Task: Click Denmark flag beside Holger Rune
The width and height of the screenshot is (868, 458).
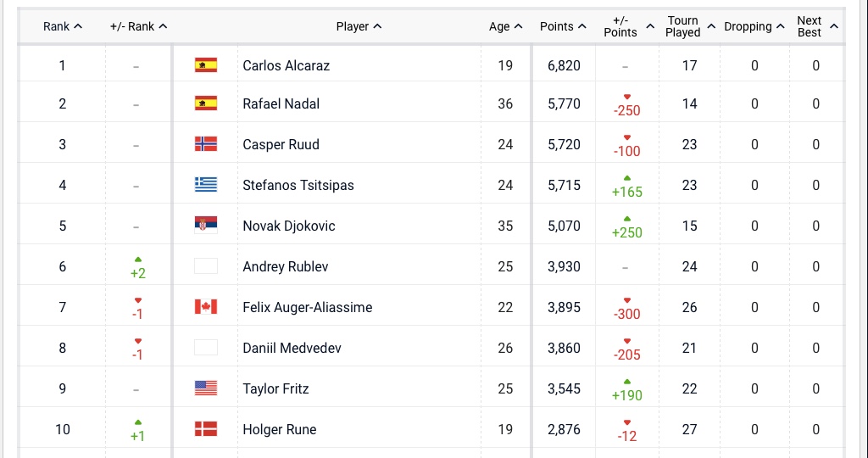Action: click(206, 429)
